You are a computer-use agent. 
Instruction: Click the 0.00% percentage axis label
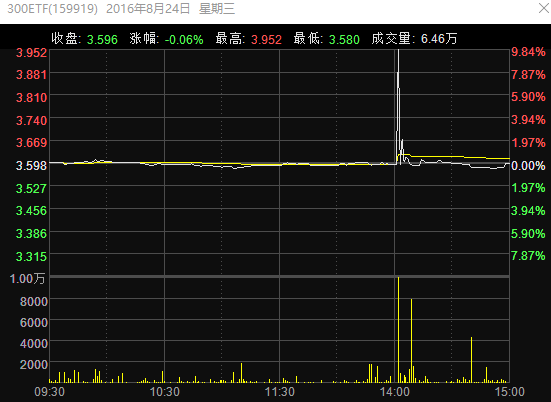point(528,166)
